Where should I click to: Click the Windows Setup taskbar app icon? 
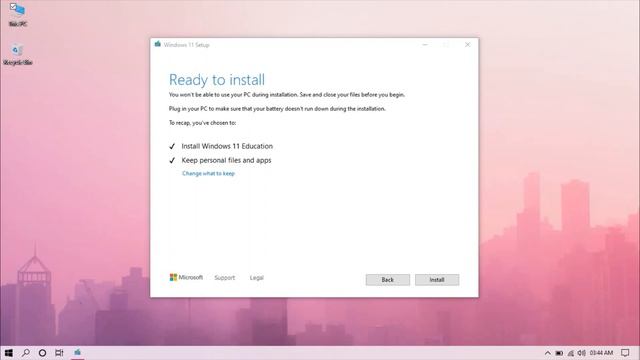pos(77,353)
